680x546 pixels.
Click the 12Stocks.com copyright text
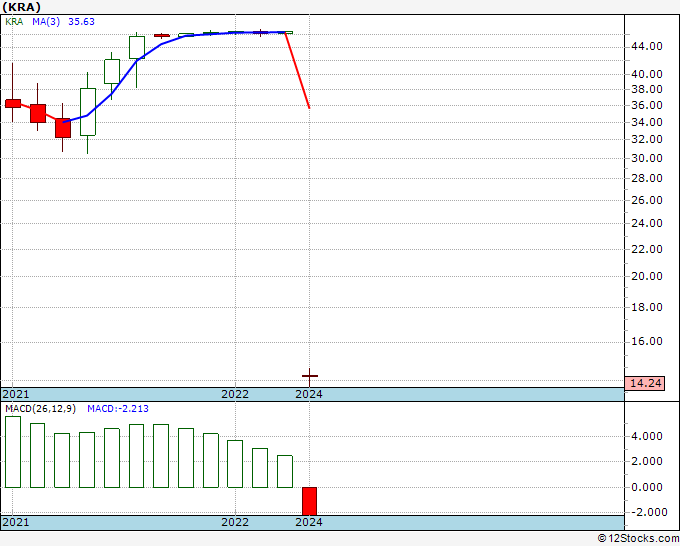pos(638,539)
